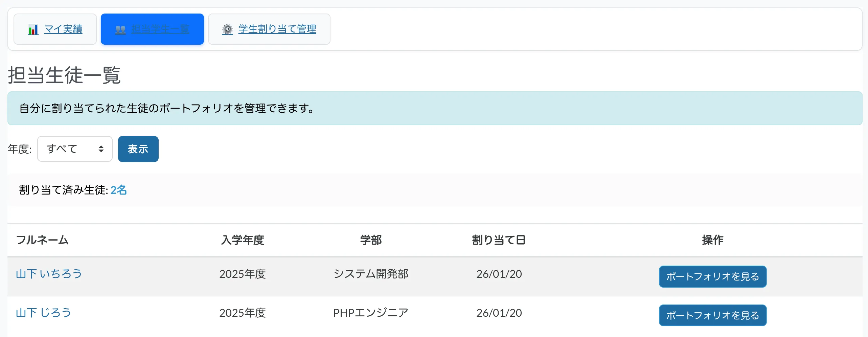Click the 割り当て日 column header
Image resolution: width=868 pixels, height=337 pixels.
(x=499, y=240)
